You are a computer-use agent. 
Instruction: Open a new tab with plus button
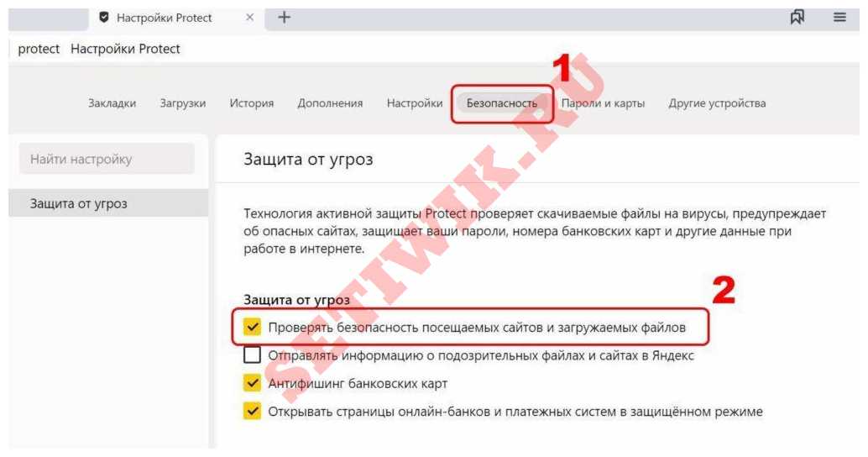point(284,18)
